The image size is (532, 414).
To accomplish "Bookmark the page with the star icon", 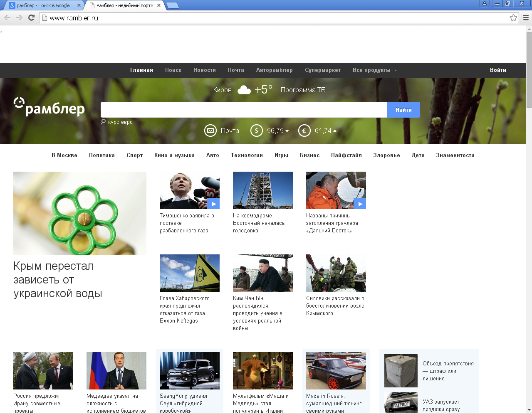I will (513, 17).
